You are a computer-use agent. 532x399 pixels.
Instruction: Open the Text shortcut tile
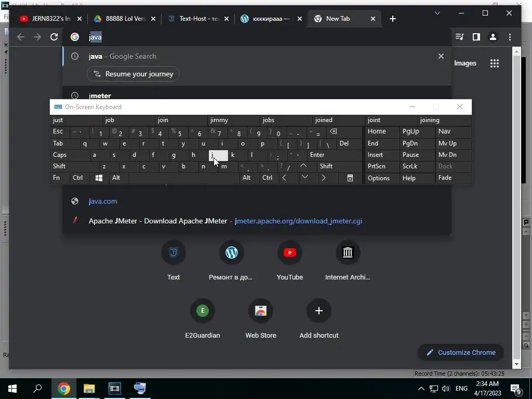point(174,261)
